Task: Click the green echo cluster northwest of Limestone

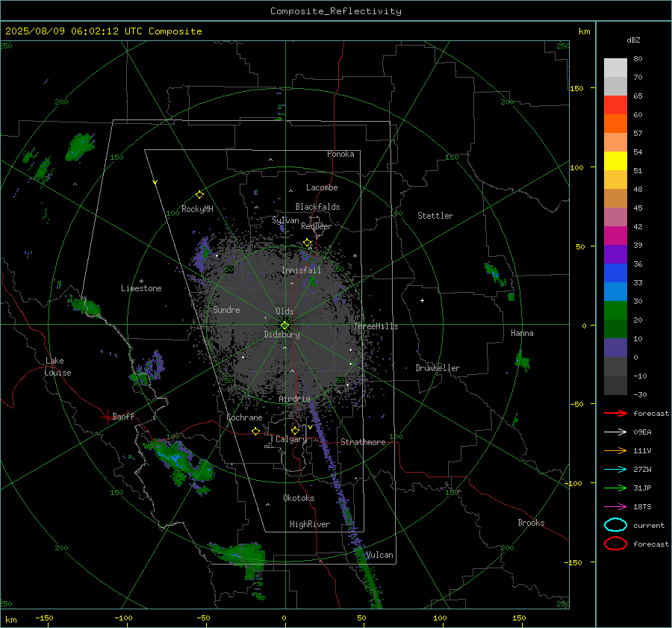Action: pos(80,146)
